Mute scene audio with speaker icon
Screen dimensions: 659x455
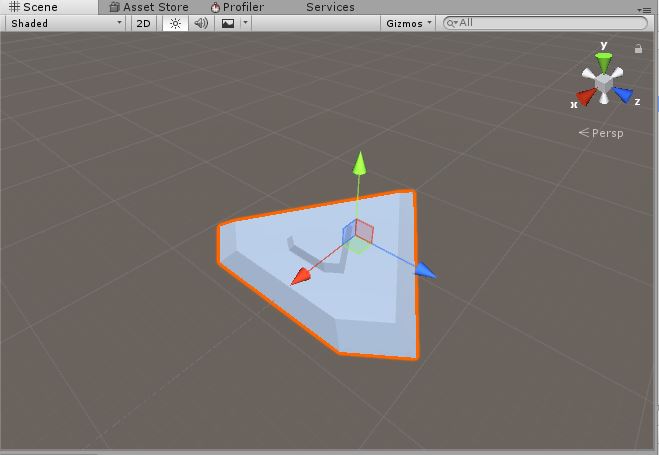pos(201,23)
